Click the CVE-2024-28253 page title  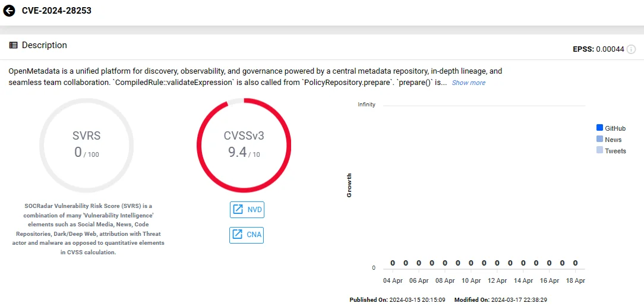click(56, 11)
